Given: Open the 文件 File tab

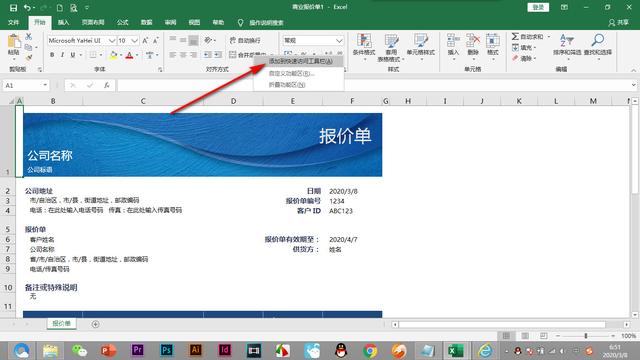Looking at the screenshot, I should (x=13, y=22).
